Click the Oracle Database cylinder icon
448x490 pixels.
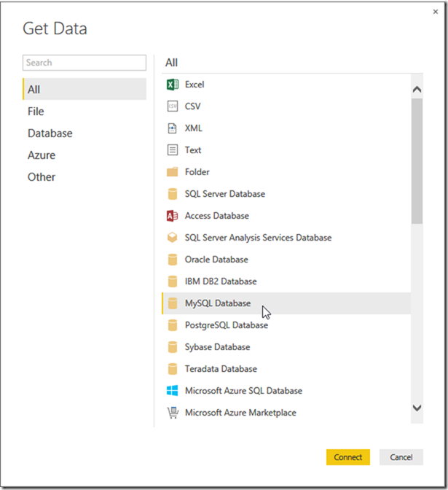(x=173, y=260)
